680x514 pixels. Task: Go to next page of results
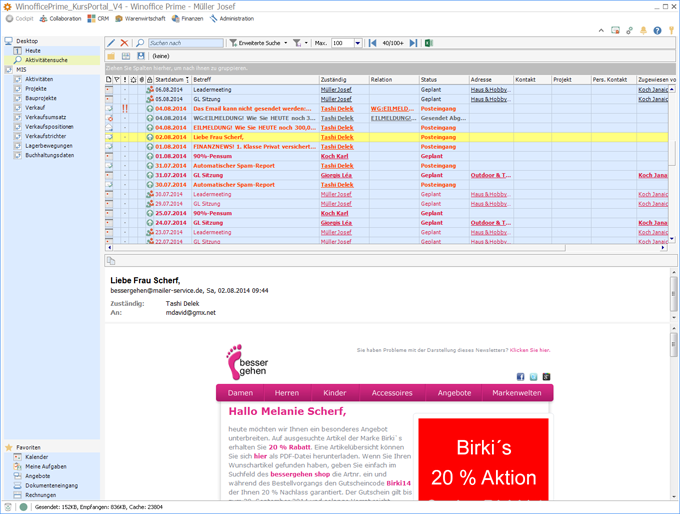pyautogui.click(x=413, y=43)
